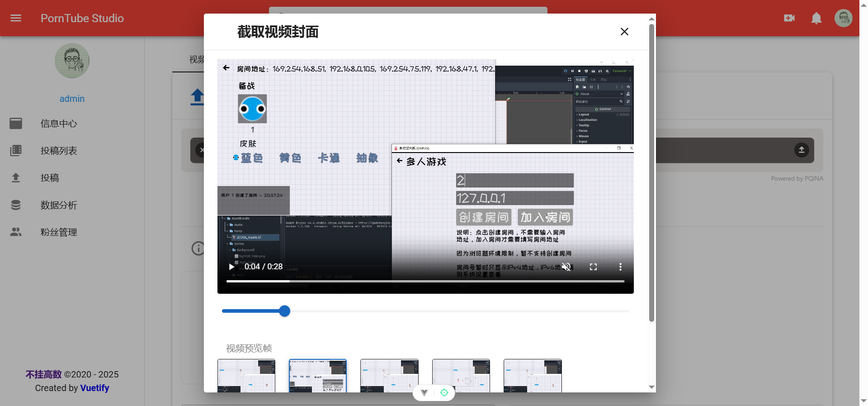Image resolution: width=868 pixels, height=406 pixels.
Task: Click page scrollbar down arrow
Action: [x=863, y=401]
